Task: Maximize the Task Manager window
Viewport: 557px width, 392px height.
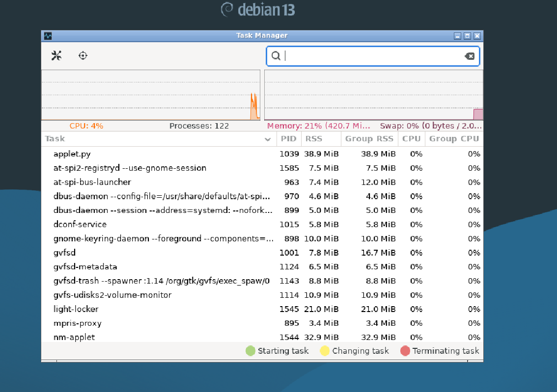Action: click(x=468, y=36)
